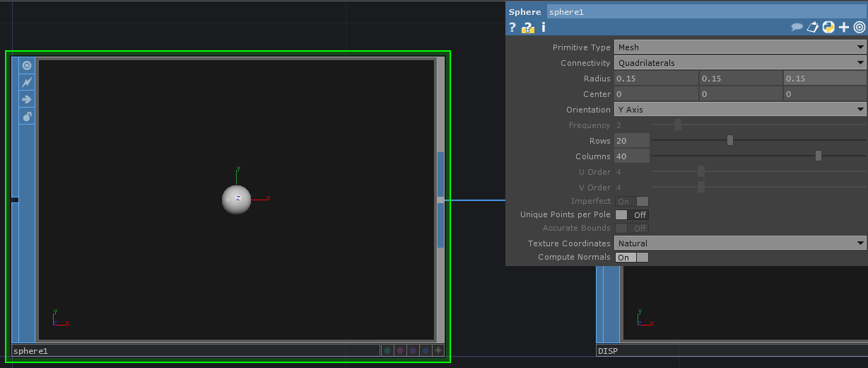Screen dimensions: 868x368
Task: Switch off Compute Normals toggle
Action: click(631, 258)
